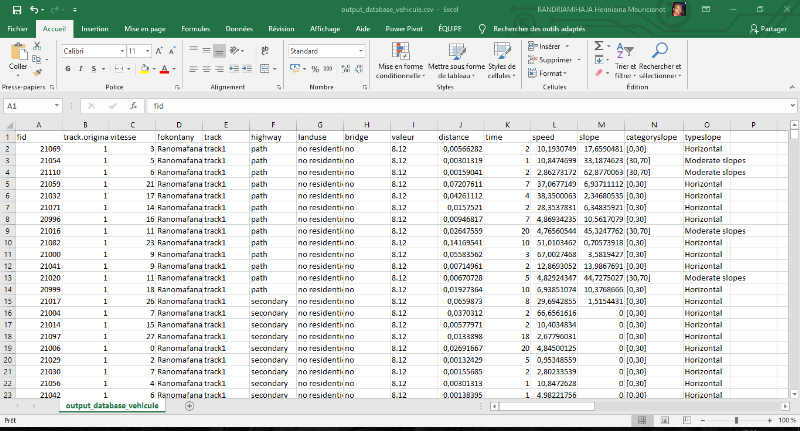The width and height of the screenshot is (800, 431).
Task: Click the AutoSum sigma icon
Action: tap(600, 45)
